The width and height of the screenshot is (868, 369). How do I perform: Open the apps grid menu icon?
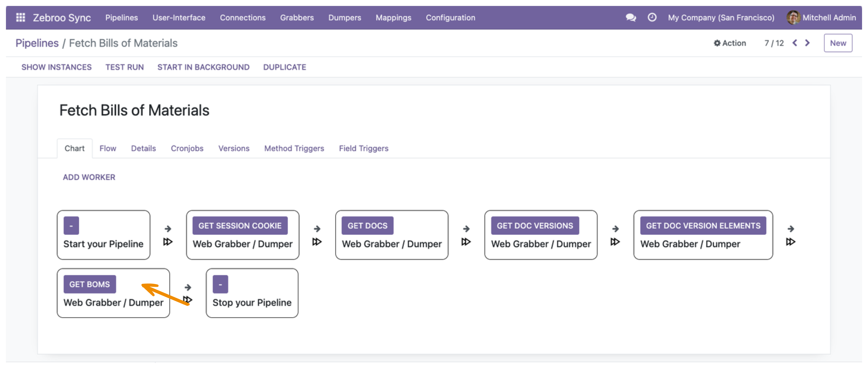tap(21, 17)
